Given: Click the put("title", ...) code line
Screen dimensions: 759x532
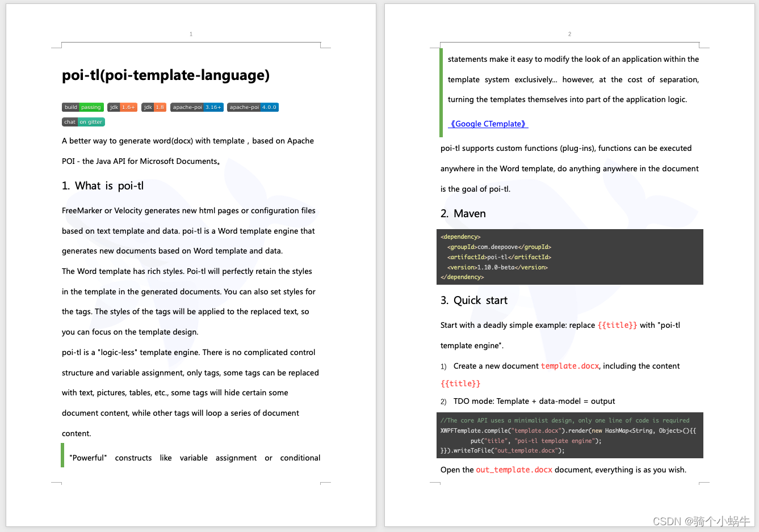Looking at the screenshot, I should click(x=536, y=441).
